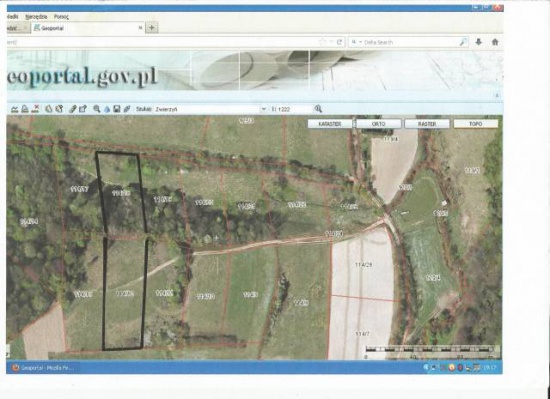Click the floppy disk save icon
Viewport: 550px width, 399px height.
coord(117,109)
